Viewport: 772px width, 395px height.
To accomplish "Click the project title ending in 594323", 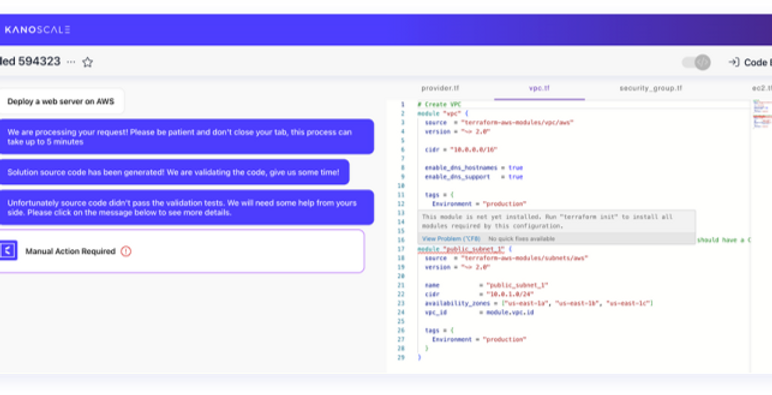I will [x=30, y=62].
